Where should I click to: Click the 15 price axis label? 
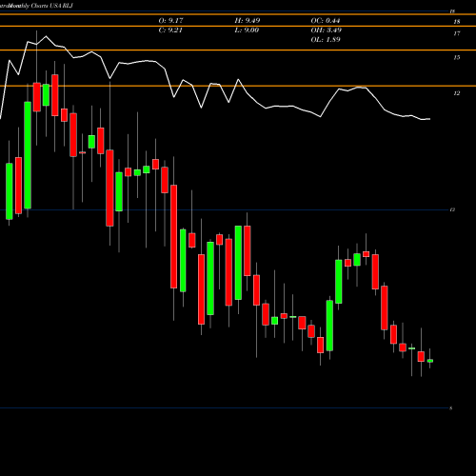[x=457, y=58]
